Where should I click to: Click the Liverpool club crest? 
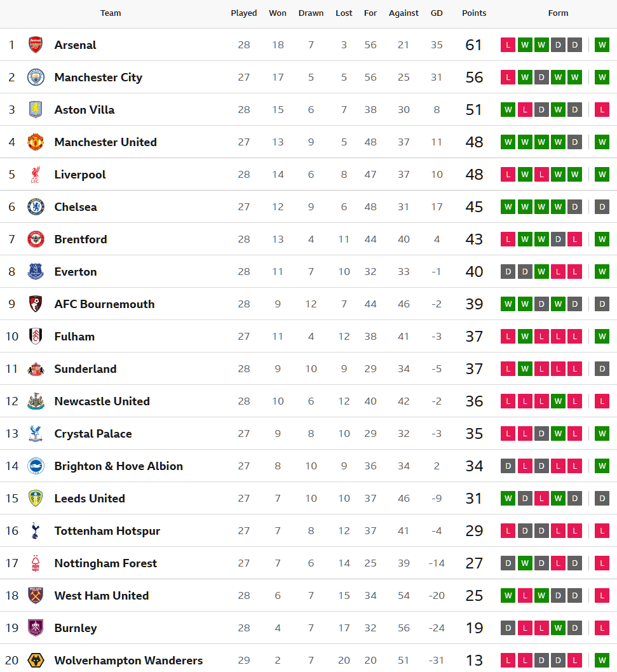(36, 175)
